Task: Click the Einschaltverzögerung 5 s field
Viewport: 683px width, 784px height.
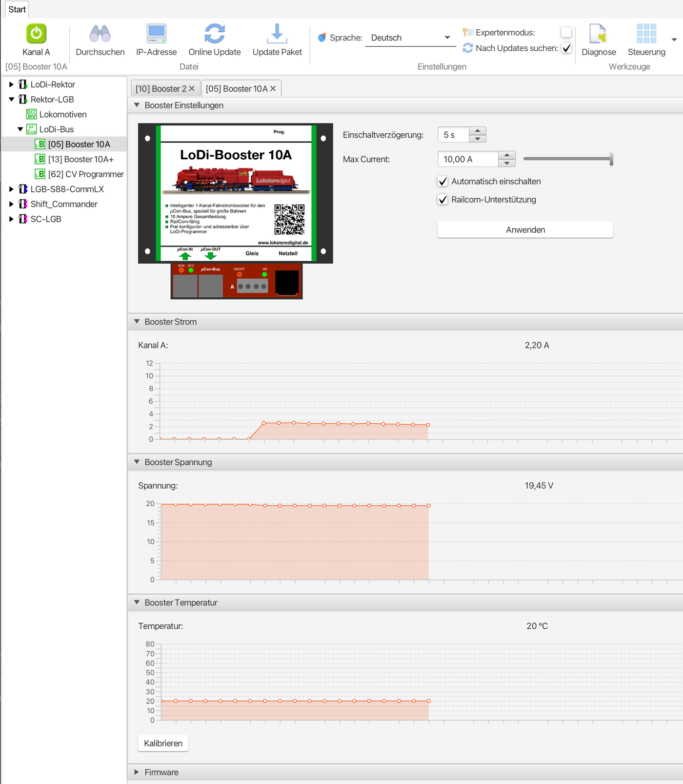Action: [x=453, y=135]
